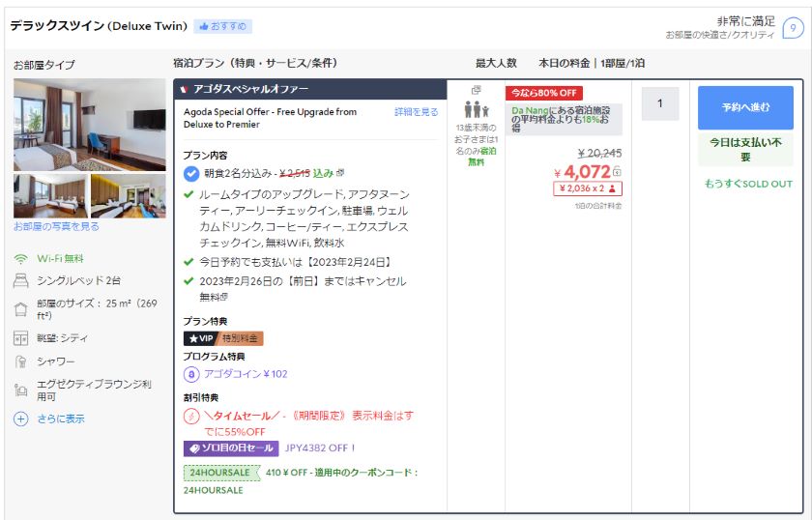Click the info icon after 朝食 込み
The image size is (812, 520).
[x=340, y=173]
